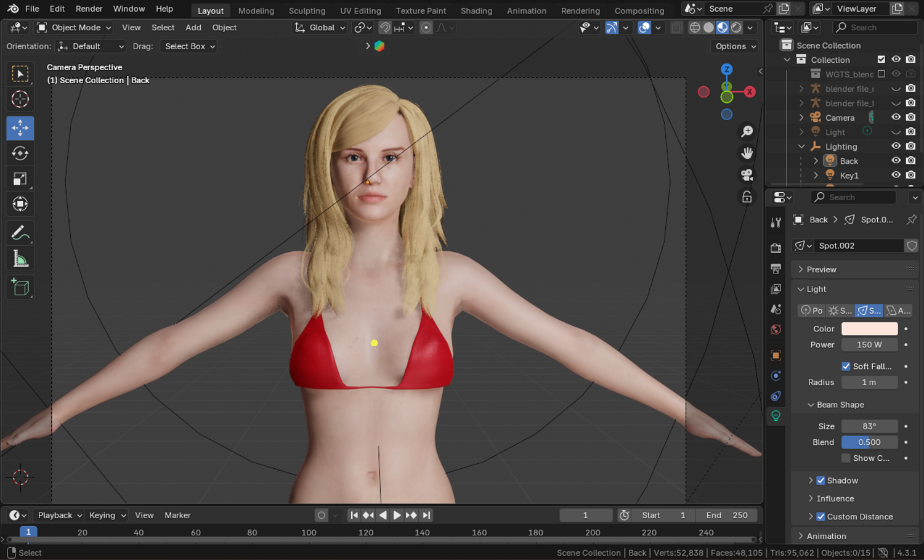Viewport: 924px width, 560px height.
Task: Select the Area light type button
Action: tap(898, 310)
